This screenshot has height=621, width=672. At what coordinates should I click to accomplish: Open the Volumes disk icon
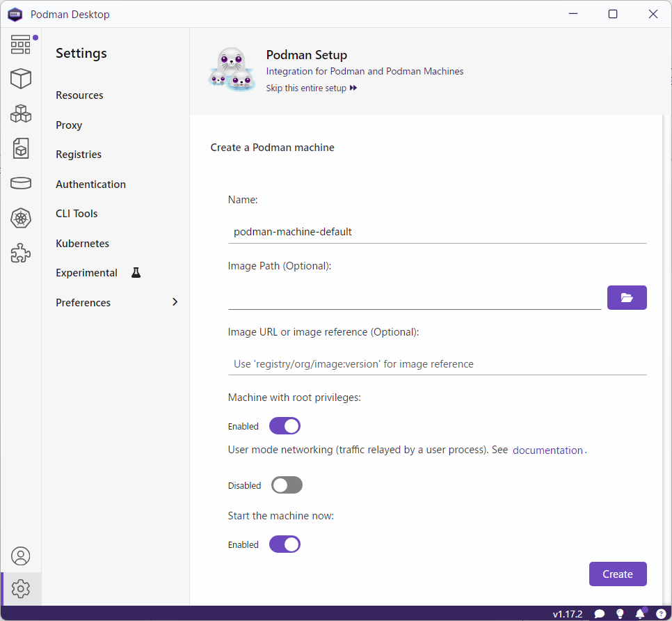(21, 183)
